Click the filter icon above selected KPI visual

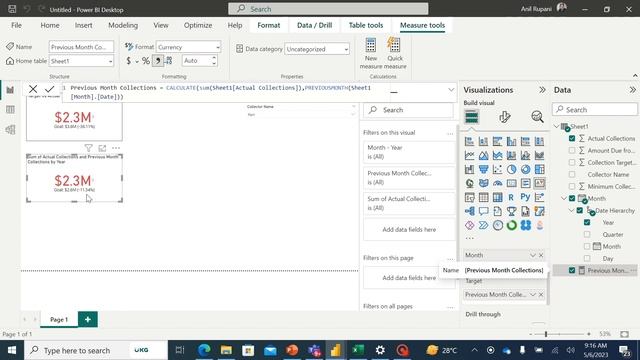88,148
